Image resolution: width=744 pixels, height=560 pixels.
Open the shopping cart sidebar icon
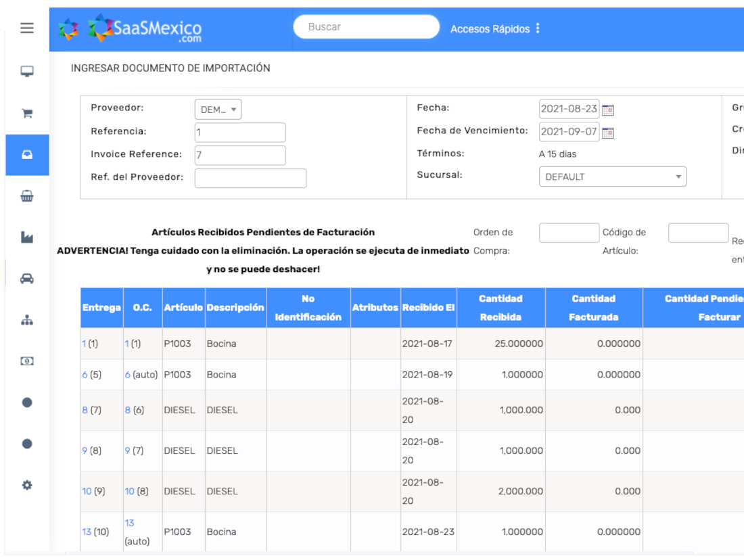pyautogui.click(x=27, y=114)
